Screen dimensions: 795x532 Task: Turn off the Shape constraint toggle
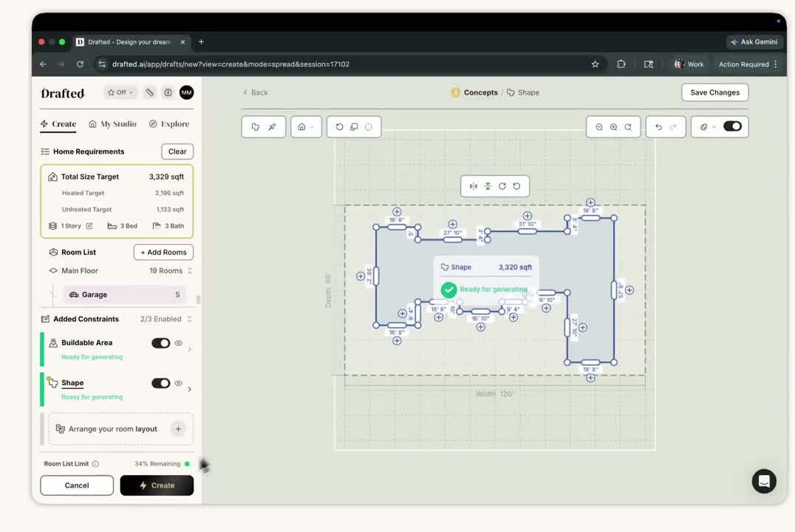(x=160, y=383)
